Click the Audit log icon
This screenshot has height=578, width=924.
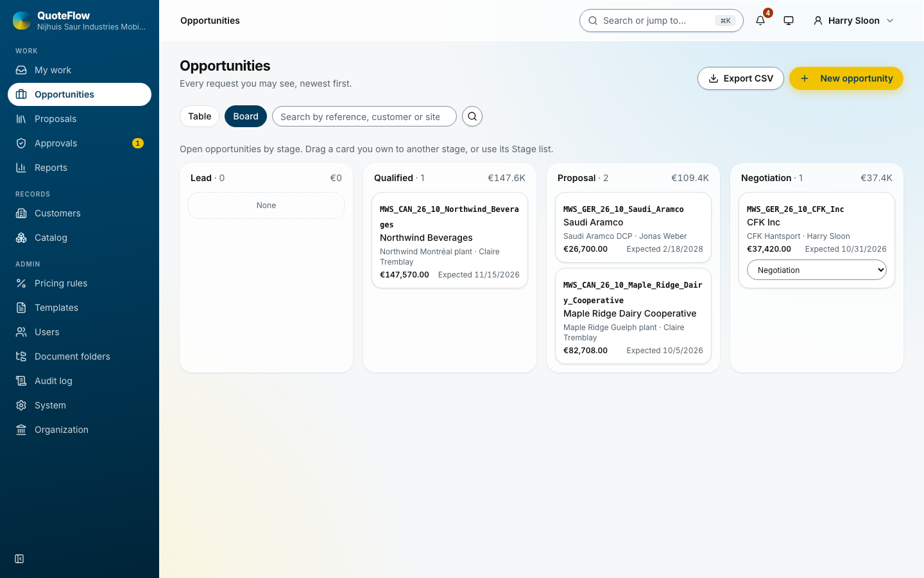coord(21,381)
